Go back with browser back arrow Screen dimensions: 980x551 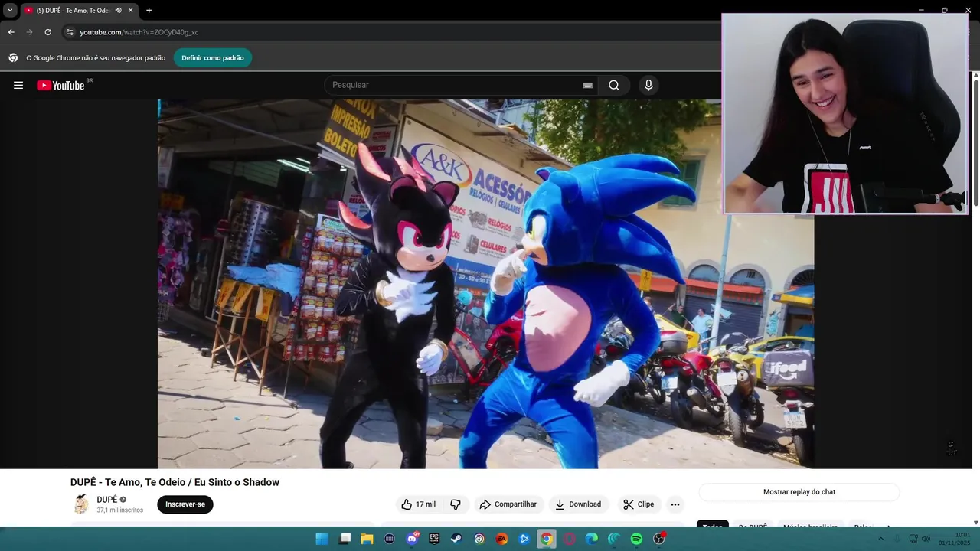coord(11,32)
